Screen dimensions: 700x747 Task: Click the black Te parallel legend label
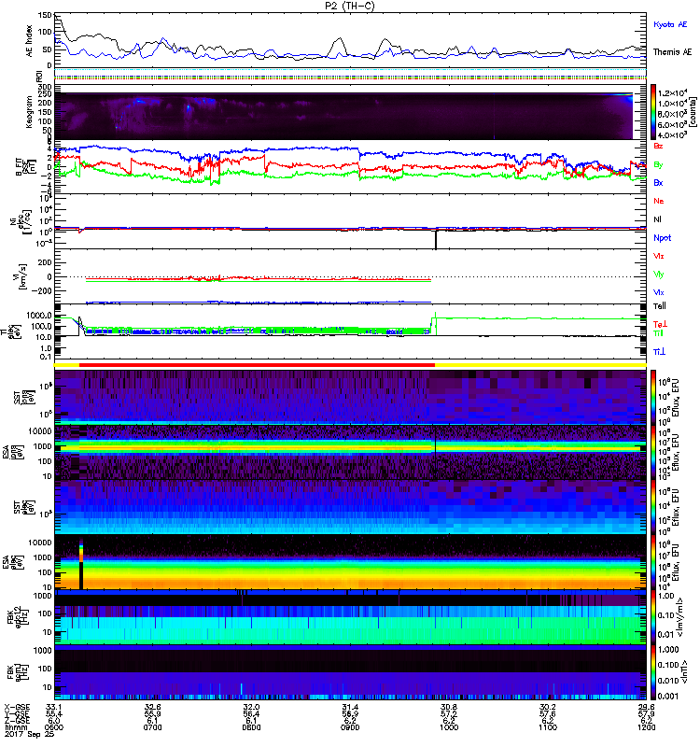click(660, 306)
